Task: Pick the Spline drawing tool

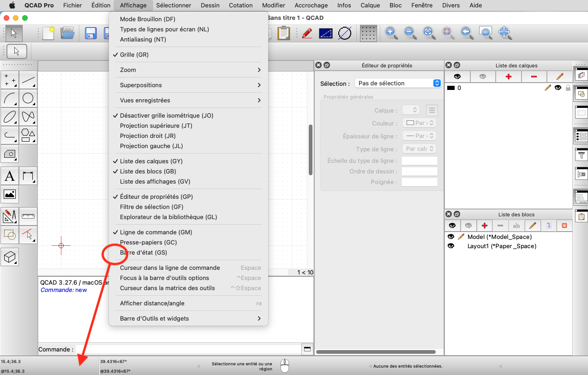Action: coord(28,117)
